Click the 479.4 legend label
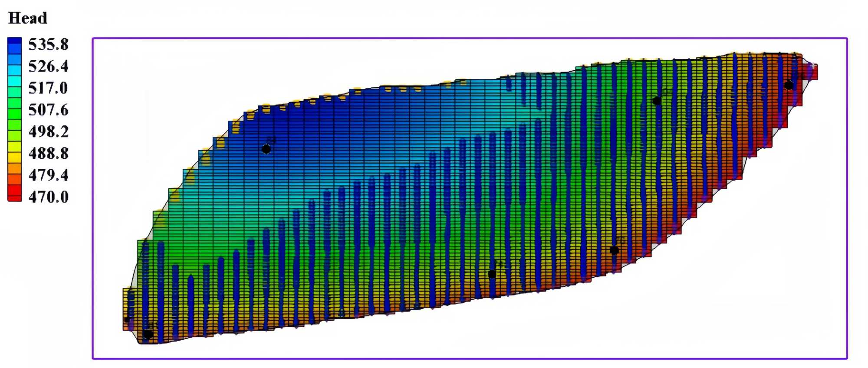Viewport: 868px width, 368px height. click(48, 175)
